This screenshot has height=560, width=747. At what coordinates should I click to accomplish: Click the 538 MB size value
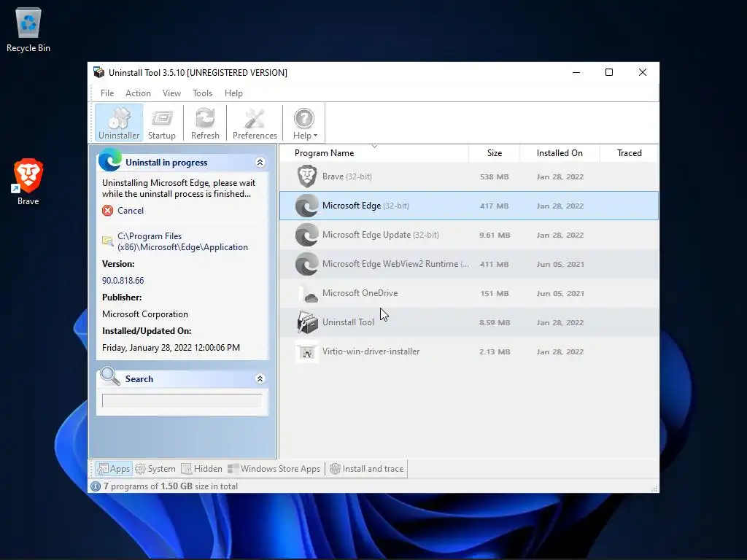(494, 176)
